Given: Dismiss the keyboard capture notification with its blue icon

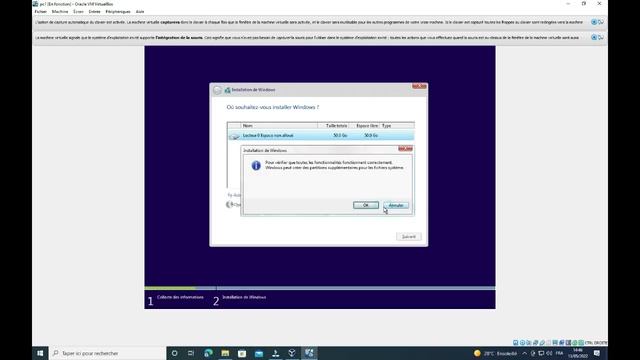Looking at the screenshot, I should coord(594,22).
